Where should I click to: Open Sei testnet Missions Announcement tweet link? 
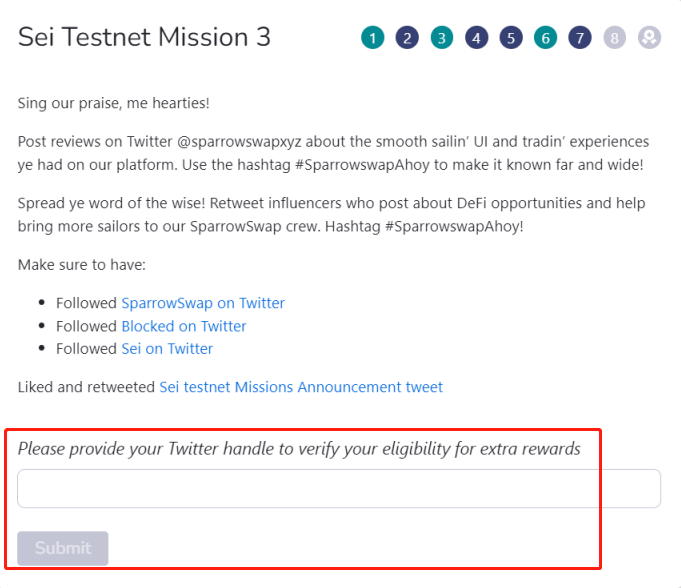pyautogui.click(x=301, y=387)
